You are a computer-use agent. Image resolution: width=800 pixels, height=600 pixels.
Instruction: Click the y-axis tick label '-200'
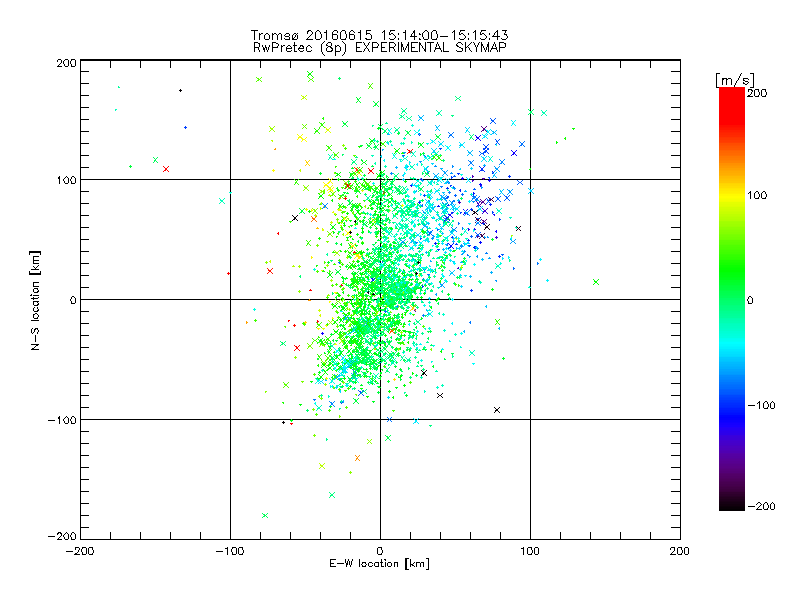click(x=62, y=536)
